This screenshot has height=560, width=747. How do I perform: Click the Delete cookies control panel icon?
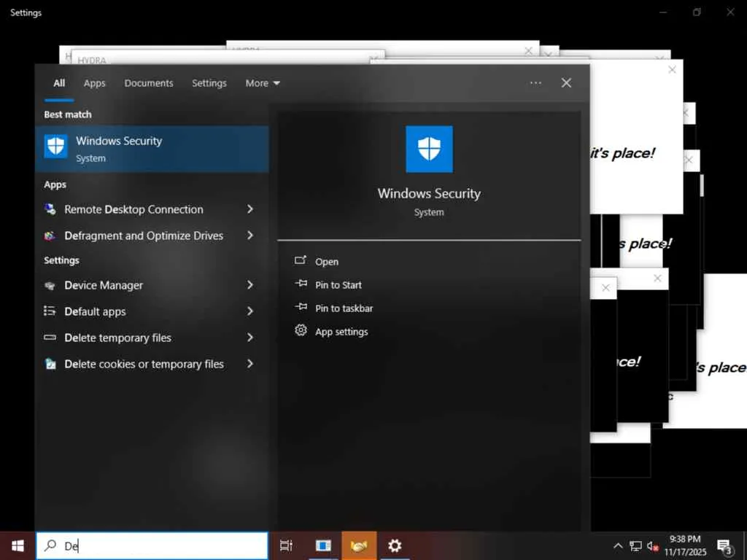[x=50, y=364]
